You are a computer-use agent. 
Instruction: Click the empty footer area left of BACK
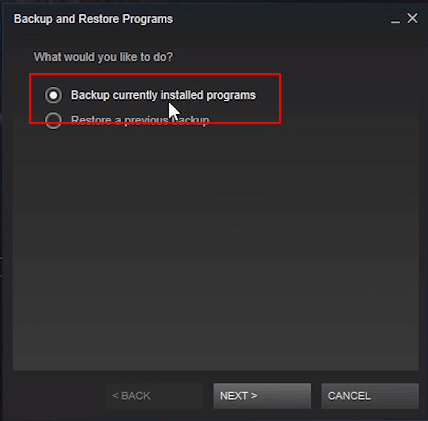[59, 396]
